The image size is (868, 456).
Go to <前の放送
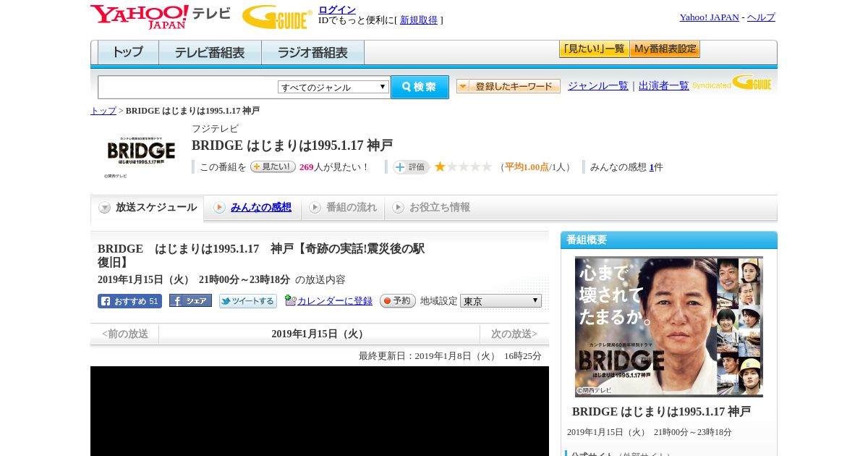(x=125, y=334)
